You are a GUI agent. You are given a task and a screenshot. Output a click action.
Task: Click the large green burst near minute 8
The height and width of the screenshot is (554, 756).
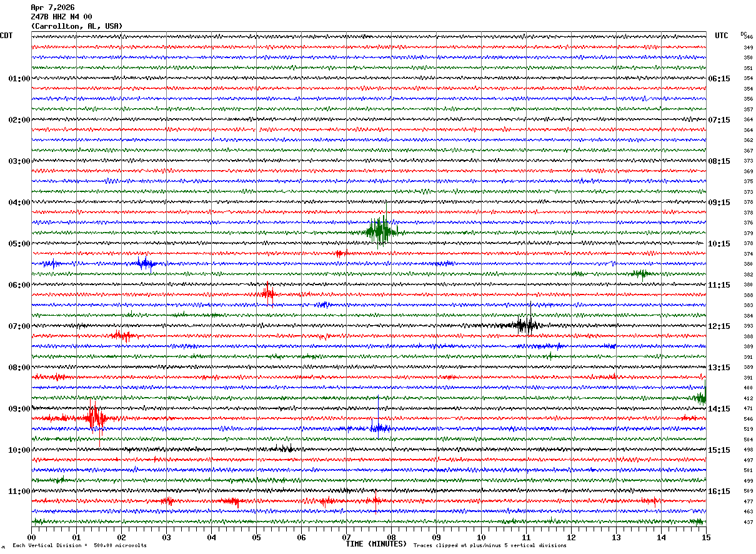point(381,232)
